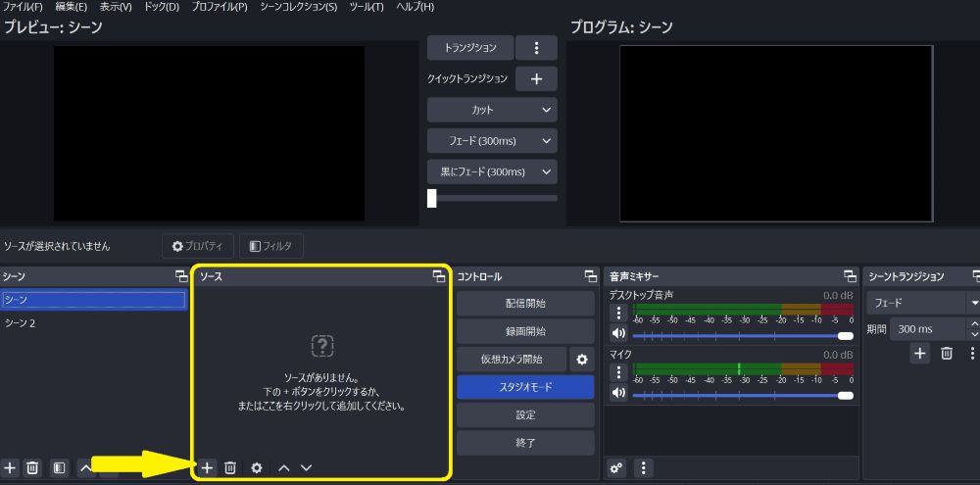Adjust the デスクトップ音声 volume slider

pos(743,336)
